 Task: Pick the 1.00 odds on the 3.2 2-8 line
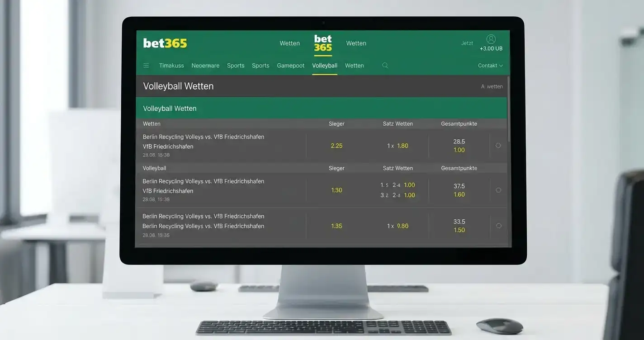409,195
